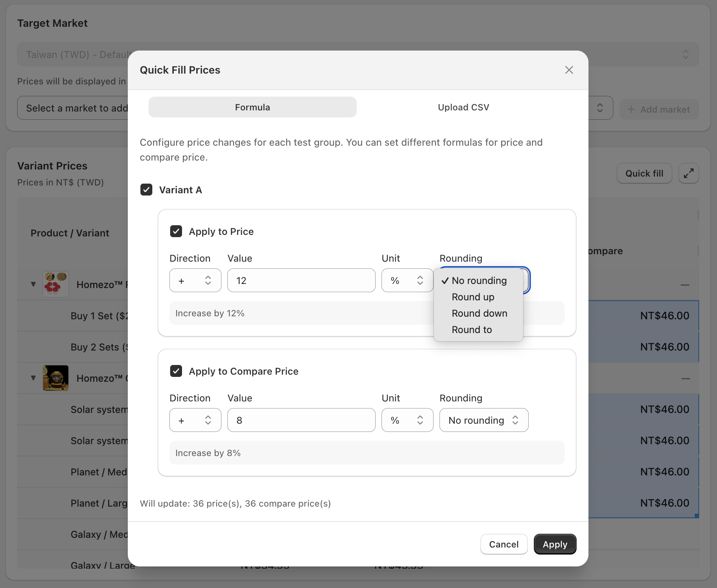Open the Price Direction plus dropdown

(195, 281)
